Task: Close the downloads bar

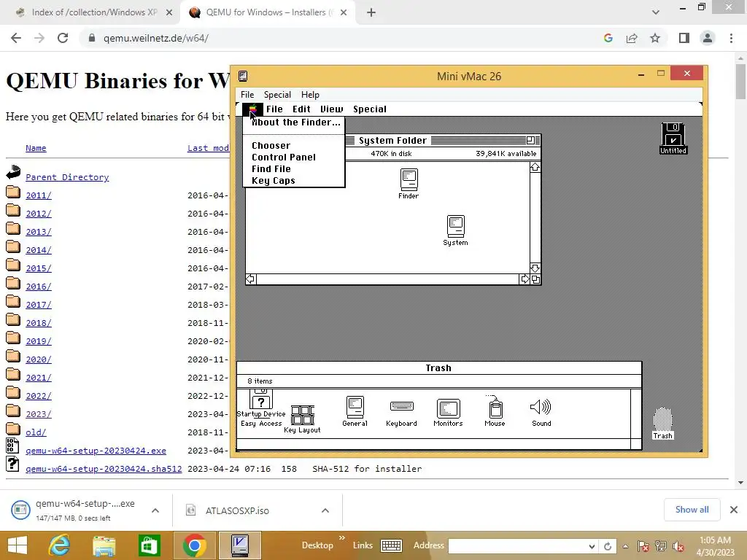Action: click(x=734, y=510)
